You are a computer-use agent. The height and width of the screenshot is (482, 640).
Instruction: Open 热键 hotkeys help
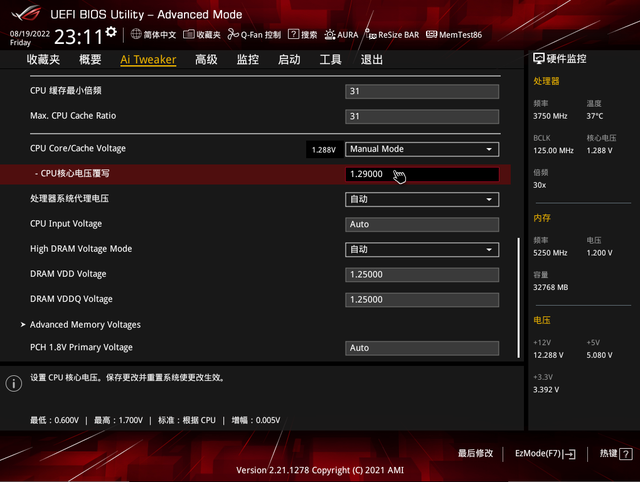click(x=616, y=454)
